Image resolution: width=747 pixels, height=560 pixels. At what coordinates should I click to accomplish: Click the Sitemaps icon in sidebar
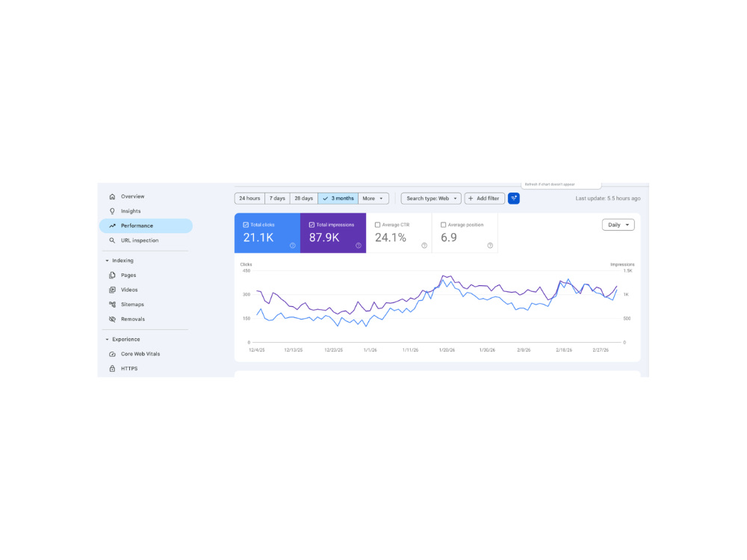pyautogui.click(x=113, y=305)
